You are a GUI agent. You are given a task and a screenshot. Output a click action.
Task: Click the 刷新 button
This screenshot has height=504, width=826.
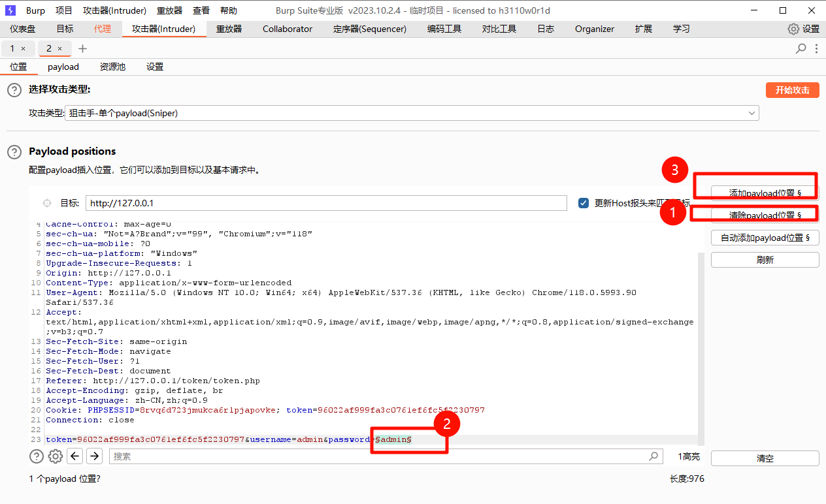[765, 260]
